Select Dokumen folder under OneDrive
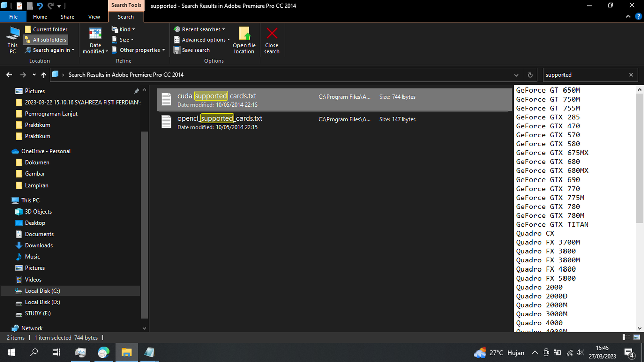Image resolution: width=644 pixels, height=362 pixels. (37, 162)
